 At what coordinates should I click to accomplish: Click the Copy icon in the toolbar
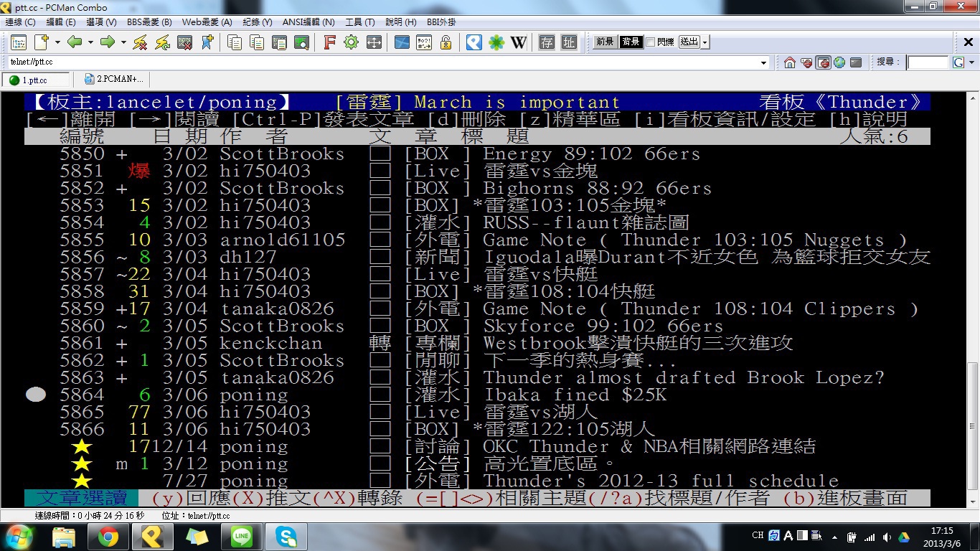235,42
